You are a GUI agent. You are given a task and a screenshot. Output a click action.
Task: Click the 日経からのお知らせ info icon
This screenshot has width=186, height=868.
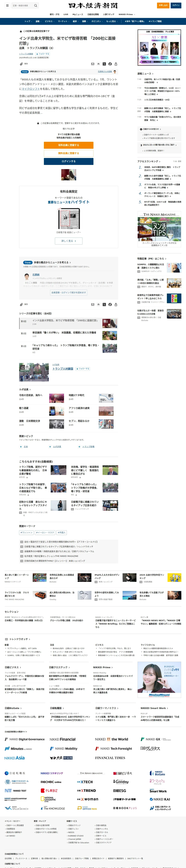[x=141, y=129]
